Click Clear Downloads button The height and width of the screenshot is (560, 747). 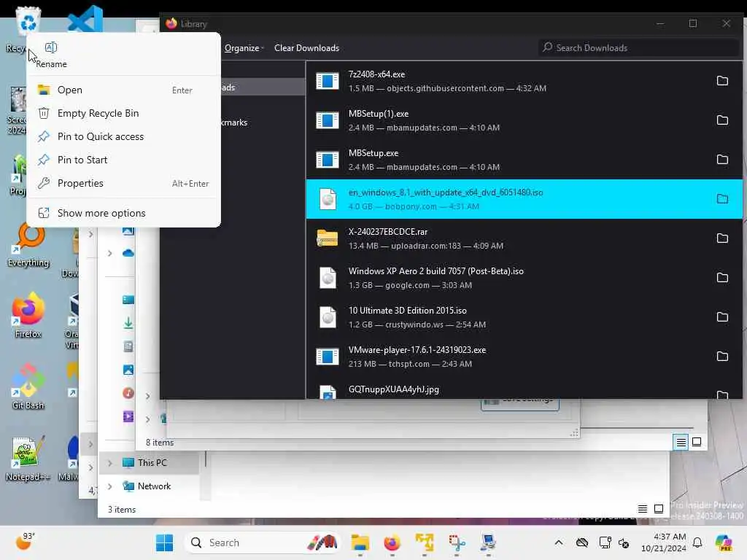[307, 48]
